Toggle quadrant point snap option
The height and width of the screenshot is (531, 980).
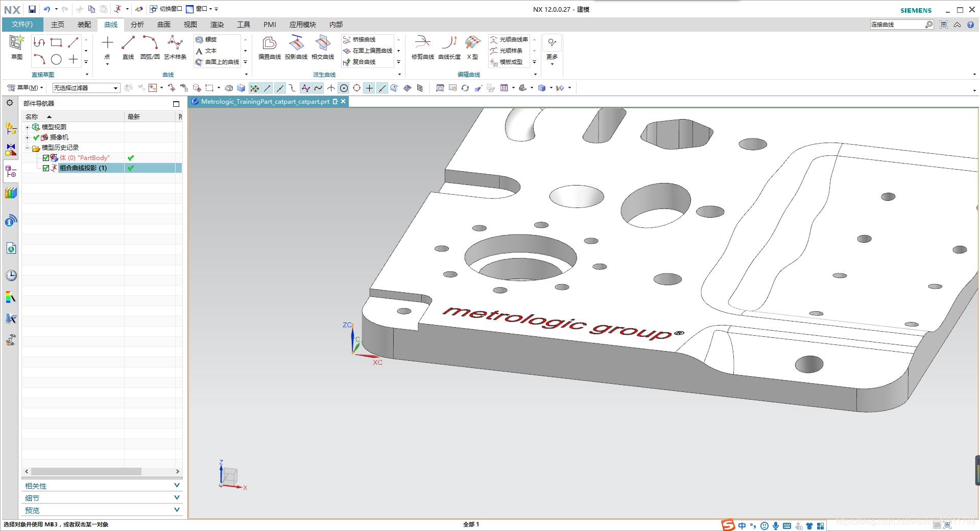(356, 88)
